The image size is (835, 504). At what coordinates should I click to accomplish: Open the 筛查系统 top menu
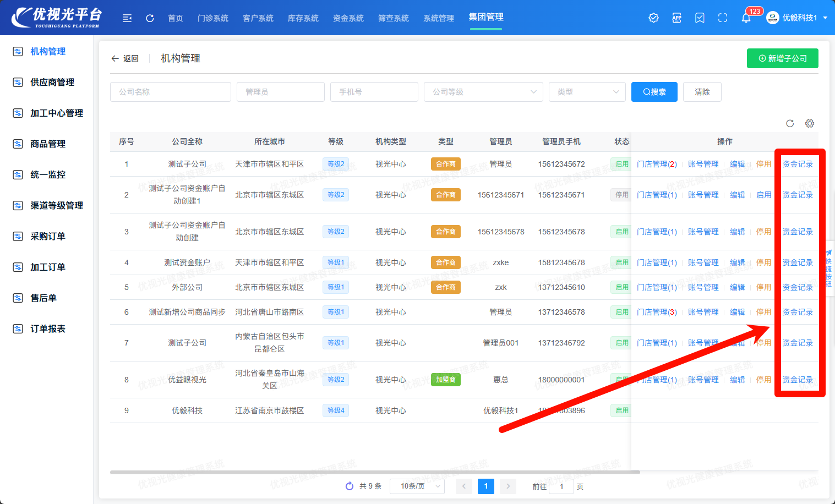pos(394,18)
